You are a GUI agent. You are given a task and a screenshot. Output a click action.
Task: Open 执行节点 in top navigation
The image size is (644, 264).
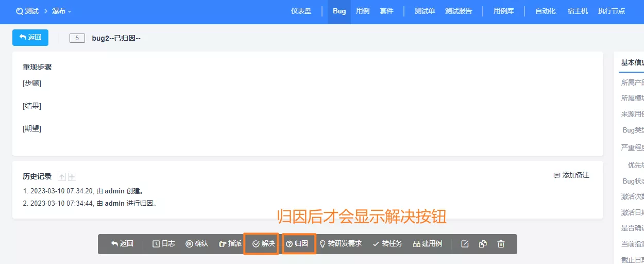612,11
